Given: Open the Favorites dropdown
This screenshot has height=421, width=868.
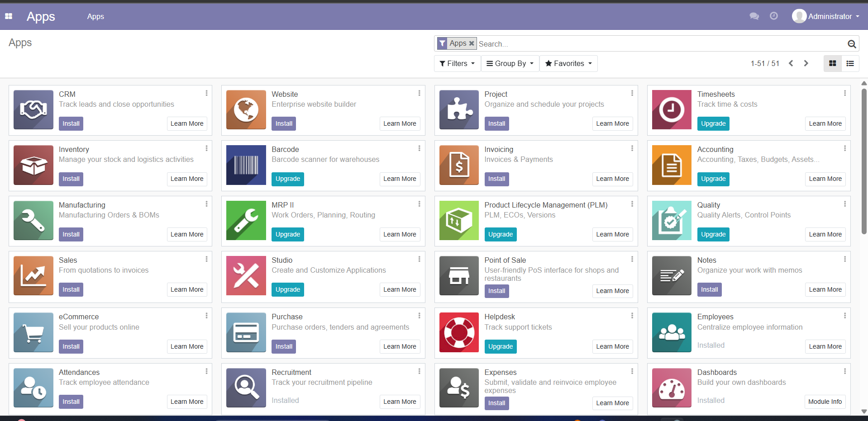Looking at the screenshot, I should pos(568,64).
